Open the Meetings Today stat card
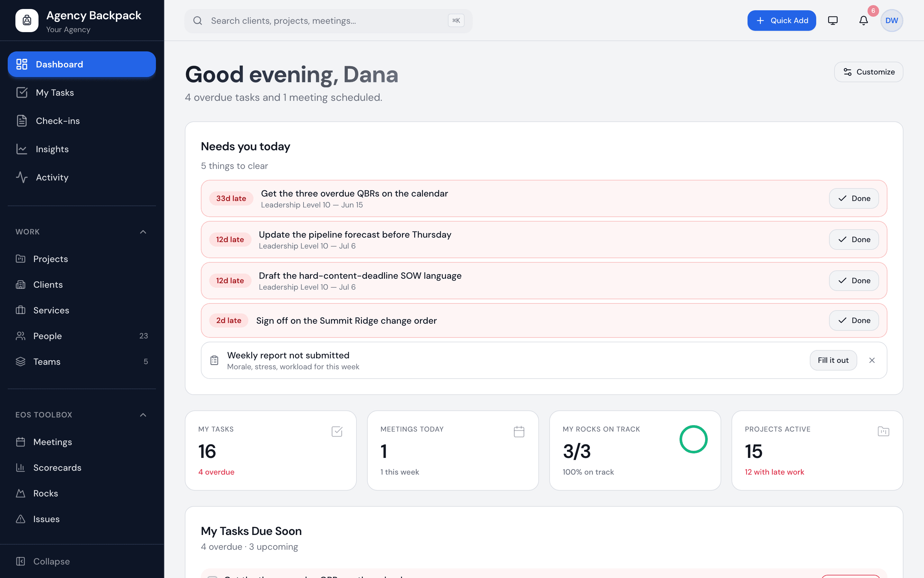Viewport: 924px width, 578px height. tap(453, 450)
